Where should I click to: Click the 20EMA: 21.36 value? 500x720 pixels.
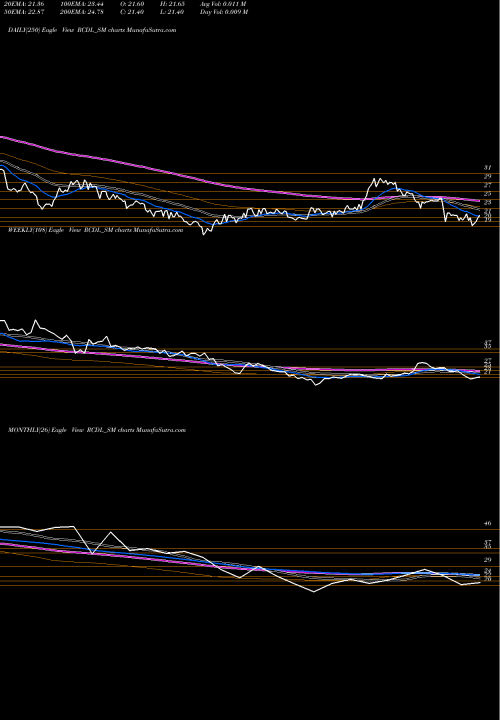(23, 4)
